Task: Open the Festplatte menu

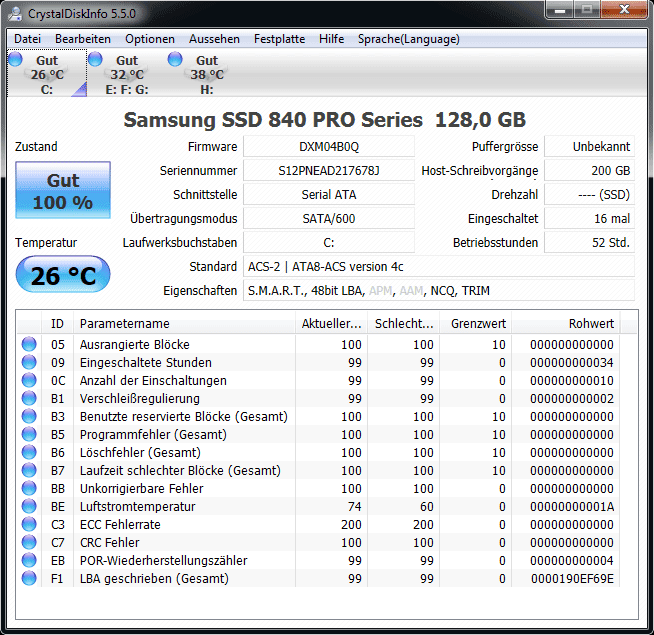Action: click(x=279, y=39)
